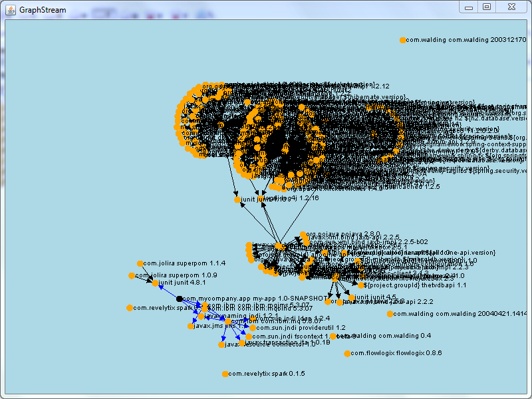Click the com.sun.jndi providerutil 1.2 node

click(x=253, y=328)
